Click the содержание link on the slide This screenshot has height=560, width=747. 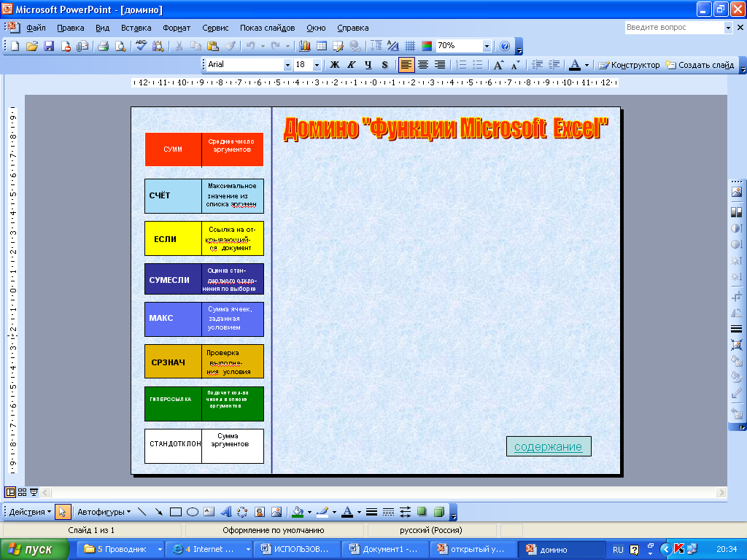click(548, 447)
